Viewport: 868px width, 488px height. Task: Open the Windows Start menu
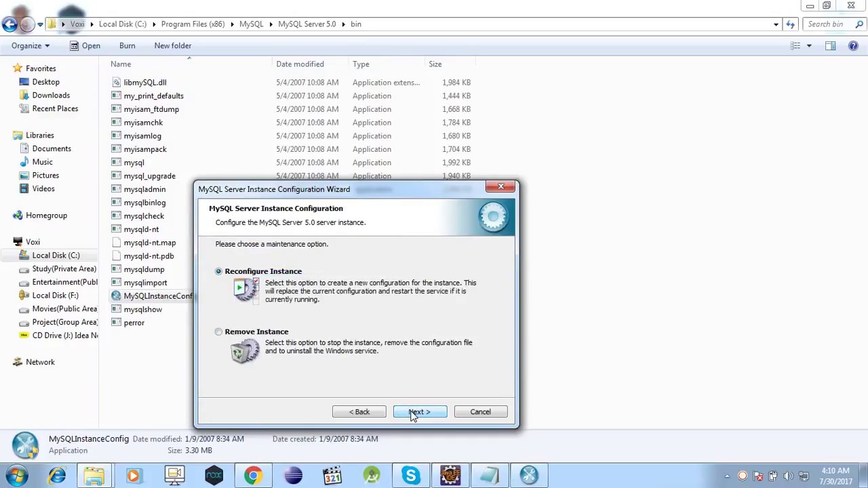point(16,476)
